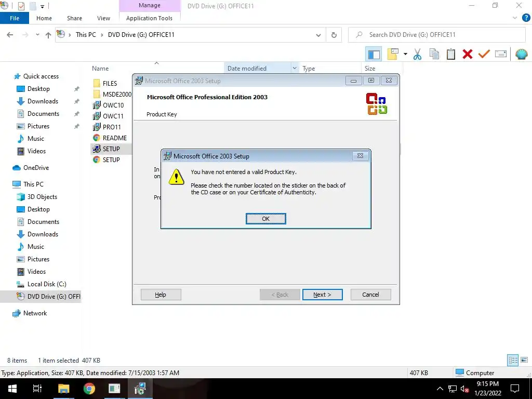Open the notification center icon
Viewport: 532px width, 399px height.
coord(515,389)
